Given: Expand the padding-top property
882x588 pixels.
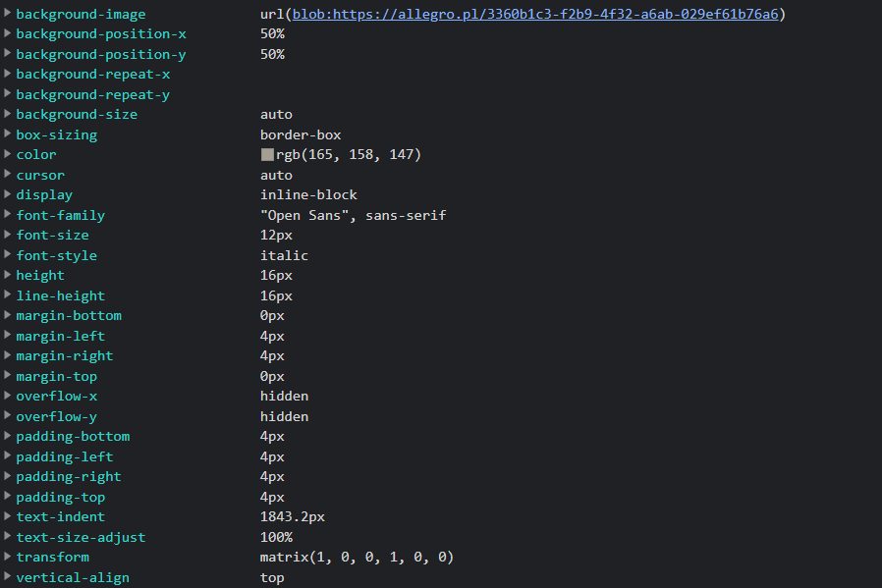Looking at the screenshot, I should pyautogui.click(x=7, y=497).
